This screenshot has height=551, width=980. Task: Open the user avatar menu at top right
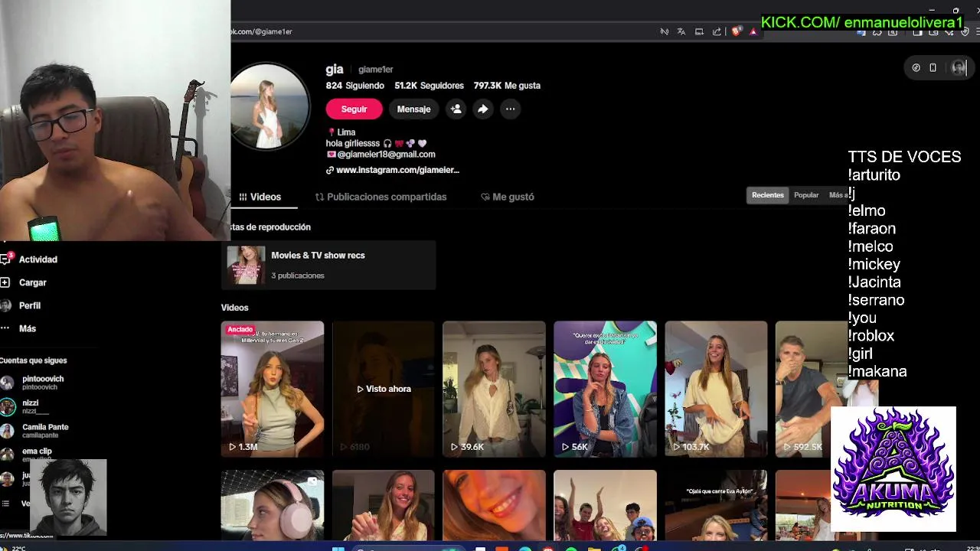[x=959, y=68]
